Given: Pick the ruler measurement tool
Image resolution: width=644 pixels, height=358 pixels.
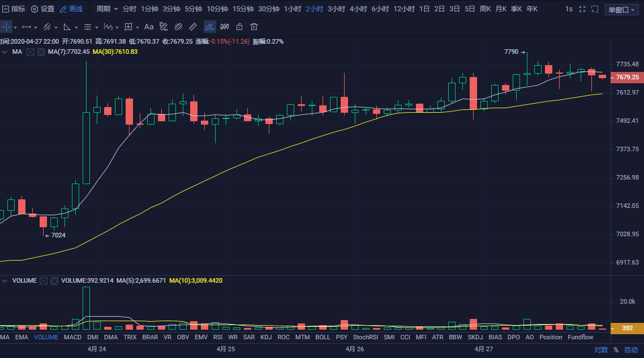Looking at the screenshot, I should pos(193,27).
